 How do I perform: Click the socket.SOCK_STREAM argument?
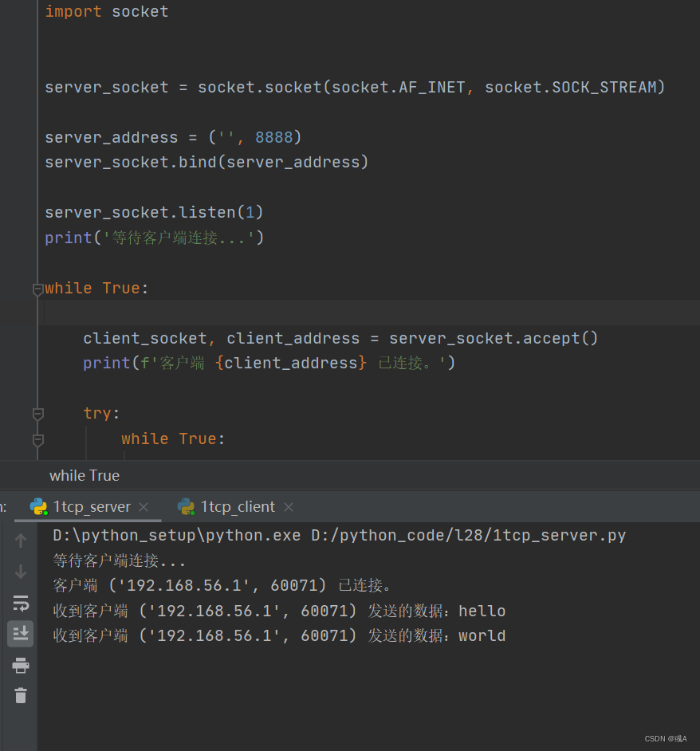tap(570, 87)
